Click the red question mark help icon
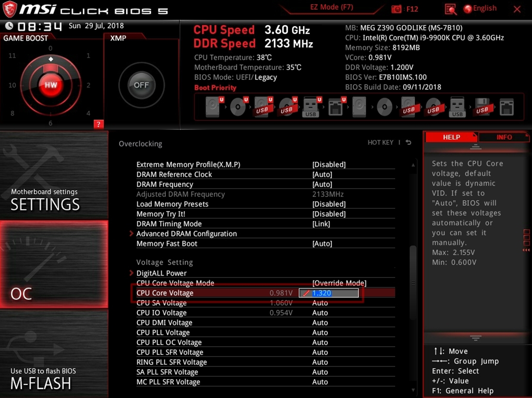 (99, 124)
